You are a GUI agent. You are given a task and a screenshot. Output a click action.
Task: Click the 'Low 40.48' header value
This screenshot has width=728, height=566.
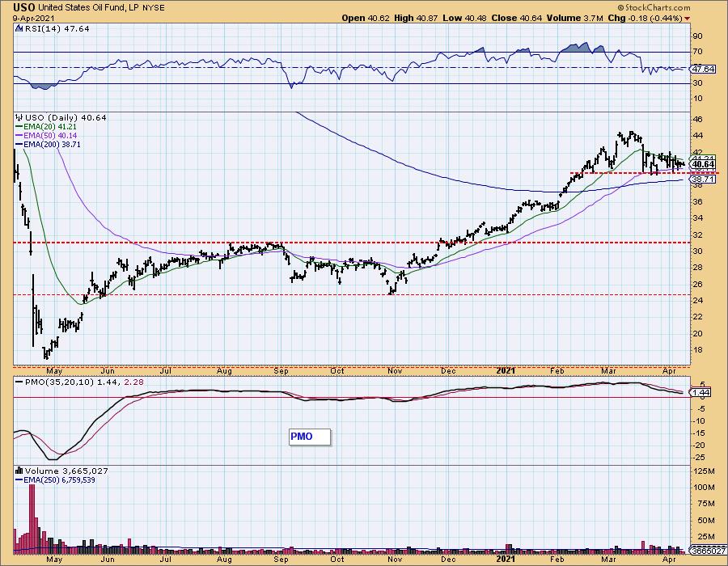[465, 18]
